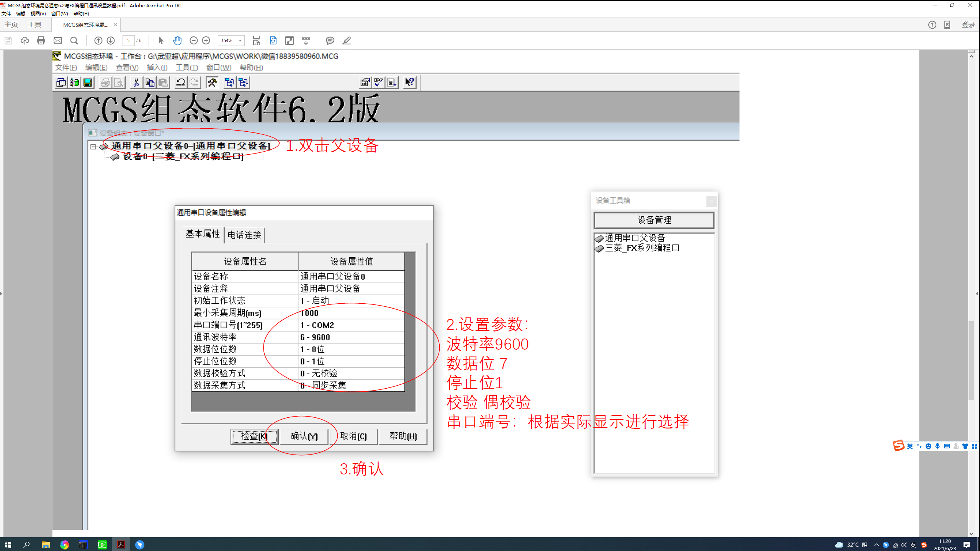
Task: Click the vertical scrollbar thumb
Action: pyautogui.click(x=971, y=360)
